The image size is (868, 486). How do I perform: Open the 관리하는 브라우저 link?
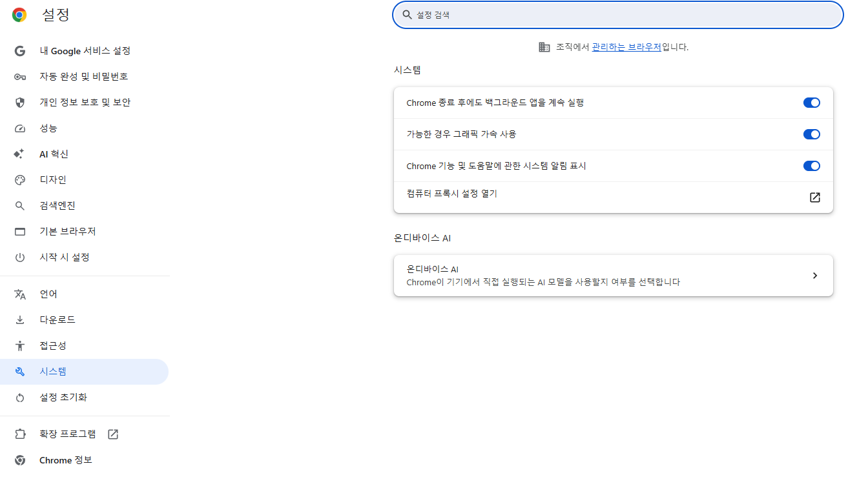[626, 47]
